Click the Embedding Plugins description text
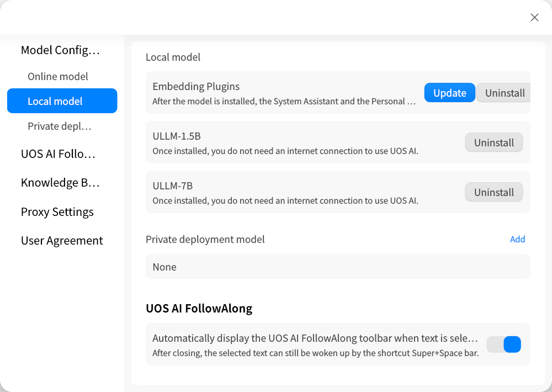 (x=284, y=102)
